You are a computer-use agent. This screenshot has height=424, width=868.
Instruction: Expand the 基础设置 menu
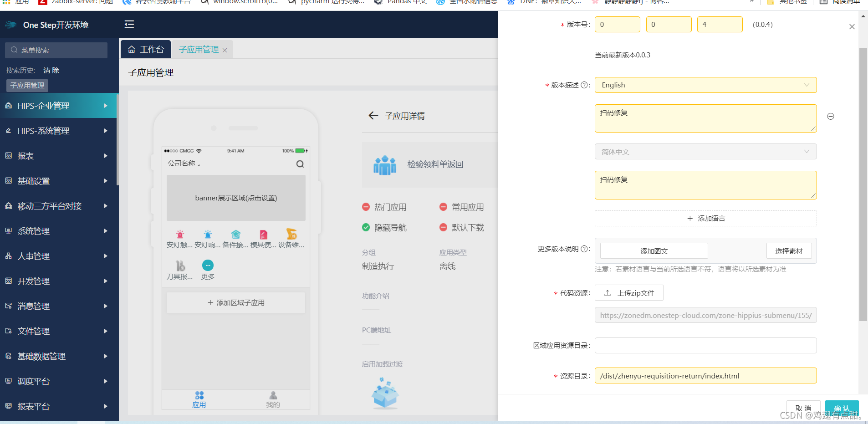point(58,181)
